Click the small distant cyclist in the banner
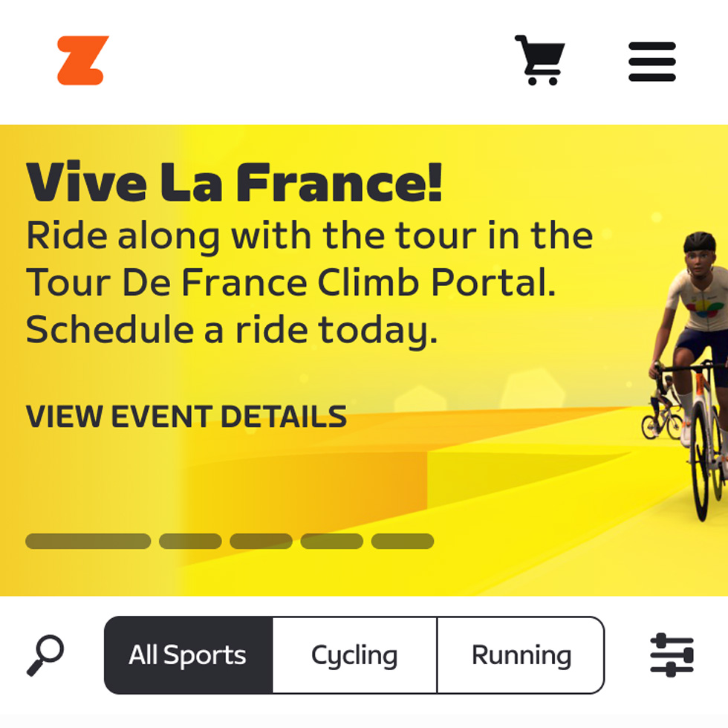The image size is (728, 728). click(663, 413)
